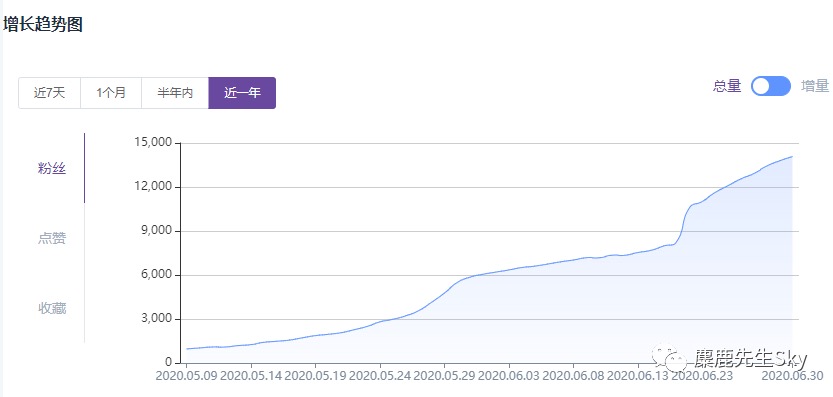Click the 2020.05.14 date label
Screen dimensions: 833x397
click(x=251, y=376)
